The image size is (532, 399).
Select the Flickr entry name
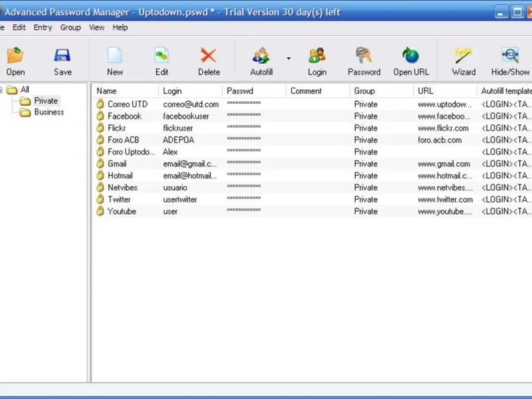(117, 128)
